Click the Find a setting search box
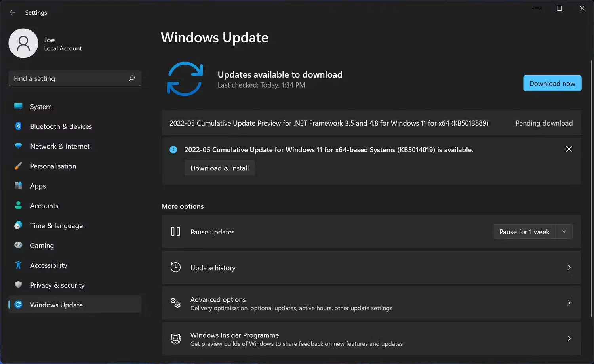Viewport: 594px width, 364px height. click(x=69, y=78)
